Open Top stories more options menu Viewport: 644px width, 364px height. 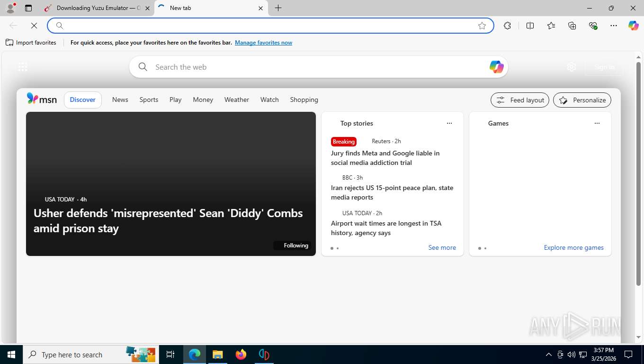point(449,123)
